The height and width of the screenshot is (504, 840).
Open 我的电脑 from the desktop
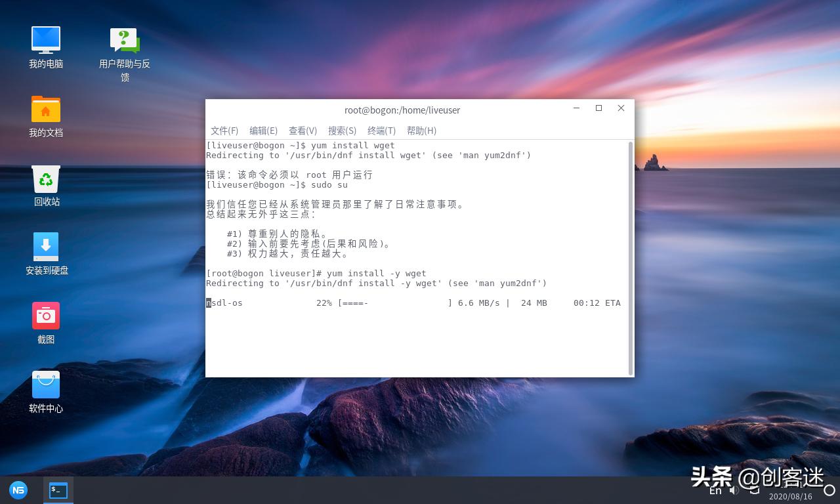[46, 39]
